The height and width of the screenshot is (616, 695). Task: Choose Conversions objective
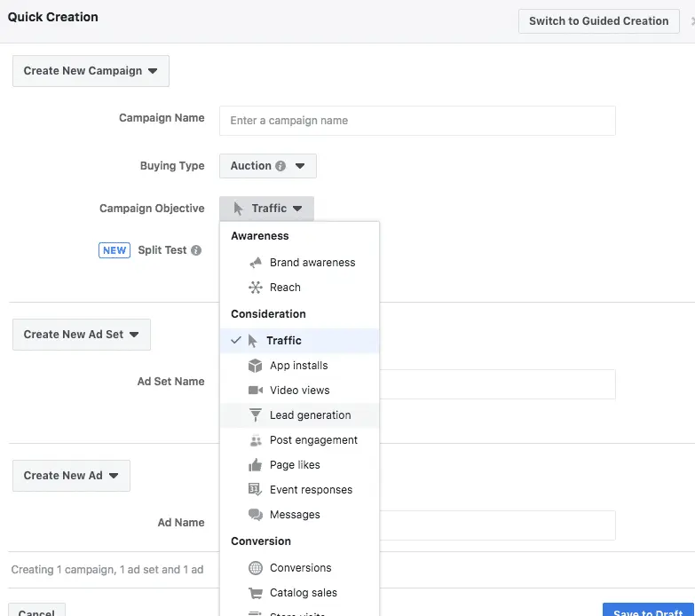[x=300, y=568]
